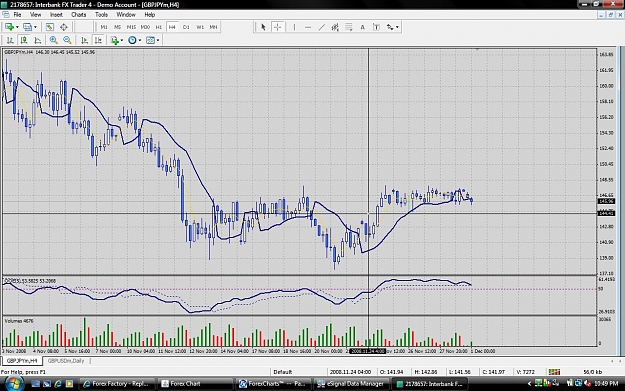This screenshot has height=391, width=625.
Task: Open the Insert menu
Action: point(56,15)
